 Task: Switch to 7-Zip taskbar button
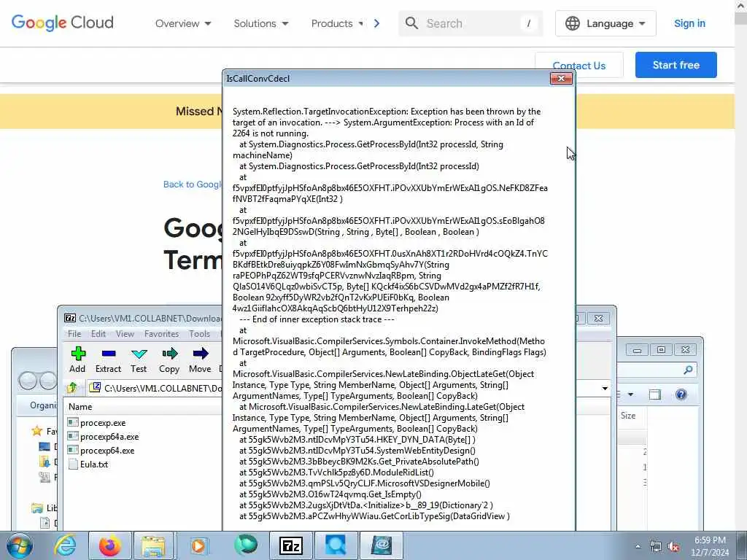click(x=290, y=545)
